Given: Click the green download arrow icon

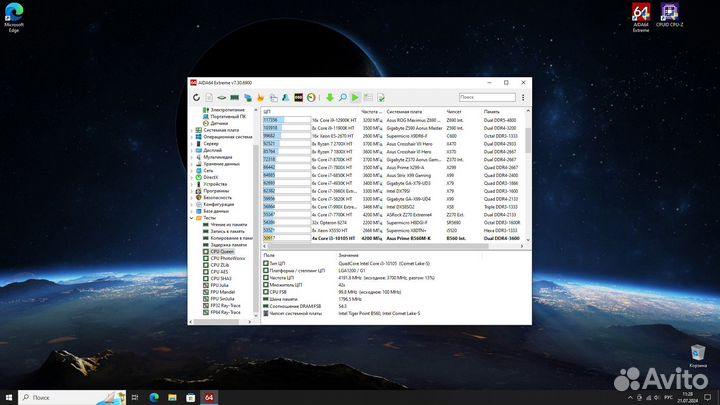Looking at the screenshot, I should pos(330,97).
